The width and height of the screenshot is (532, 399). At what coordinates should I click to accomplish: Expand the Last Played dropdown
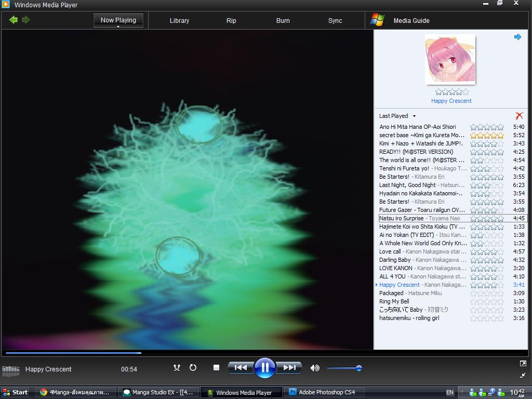tap(414, 116)
